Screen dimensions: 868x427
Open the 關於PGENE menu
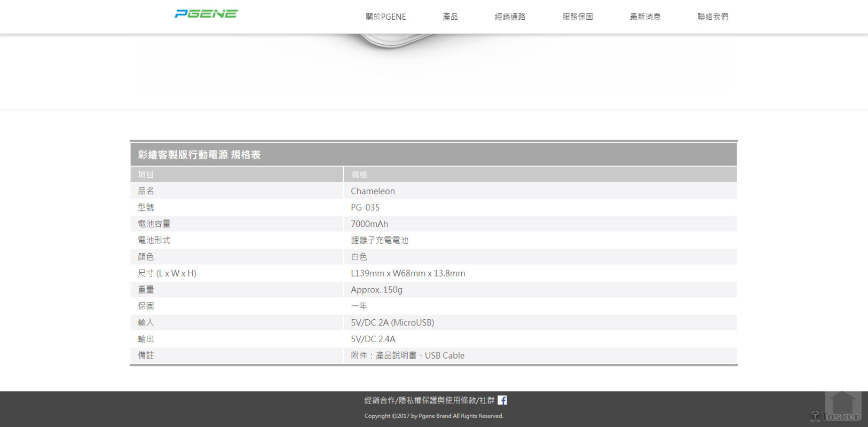(385, 17)
